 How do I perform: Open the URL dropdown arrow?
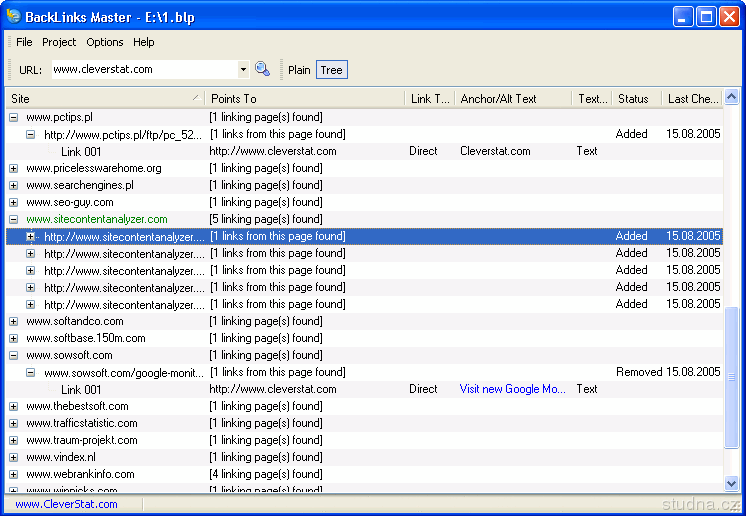coord(243,70)
